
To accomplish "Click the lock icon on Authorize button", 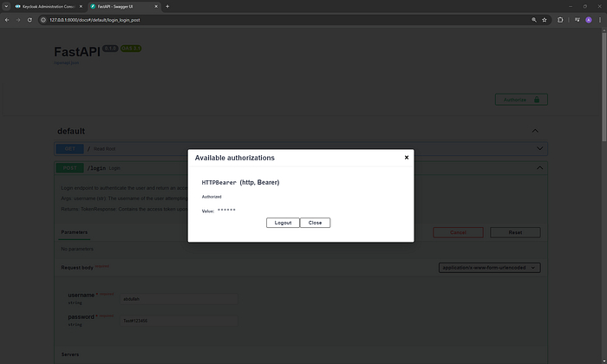I will [x=537, y=100].
